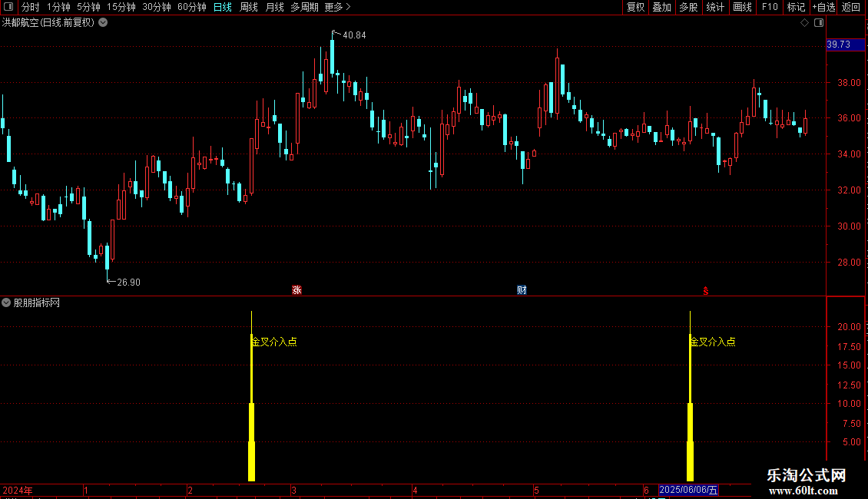Switch to 日线 daily chart
This screenshot has height=499, width=868.
[223, 7]
